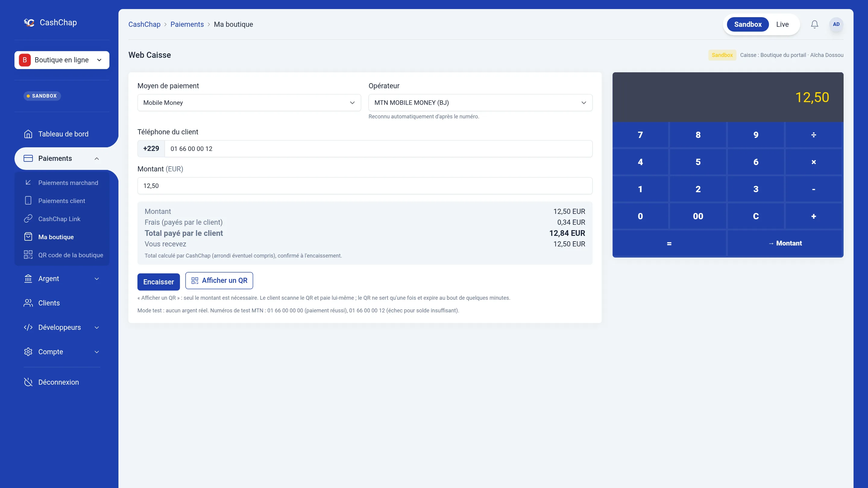868x488 pixels.
Task: Click the Compte gear icon
Action: [28, 352]
